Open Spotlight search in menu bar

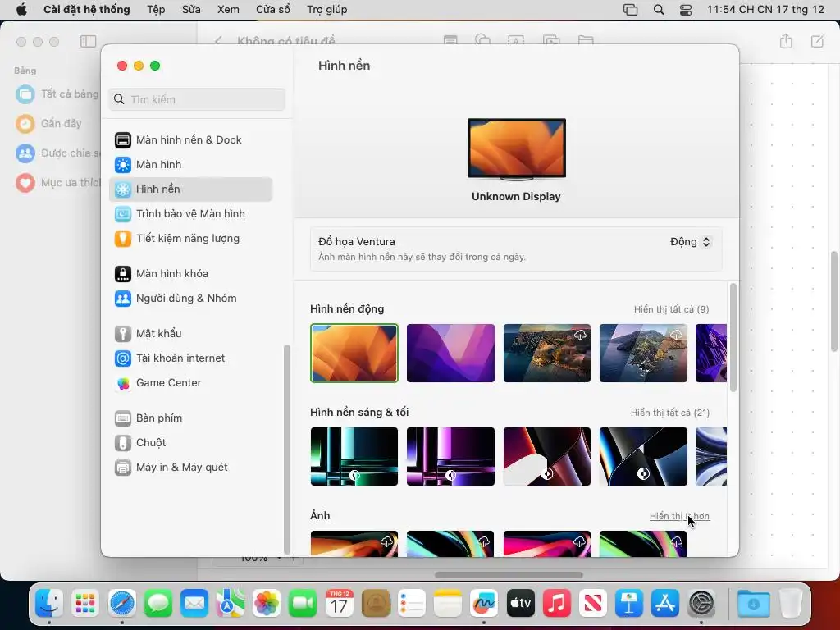pyautogui.click(x=659, y=10)
